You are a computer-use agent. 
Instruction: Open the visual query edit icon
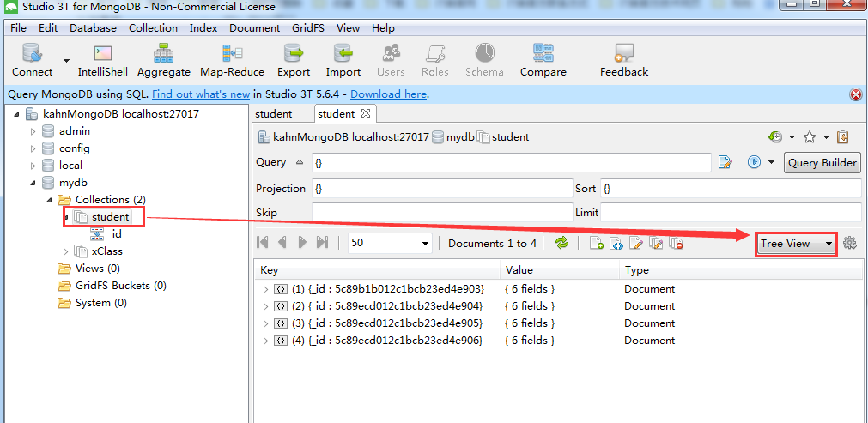[725, 162]
